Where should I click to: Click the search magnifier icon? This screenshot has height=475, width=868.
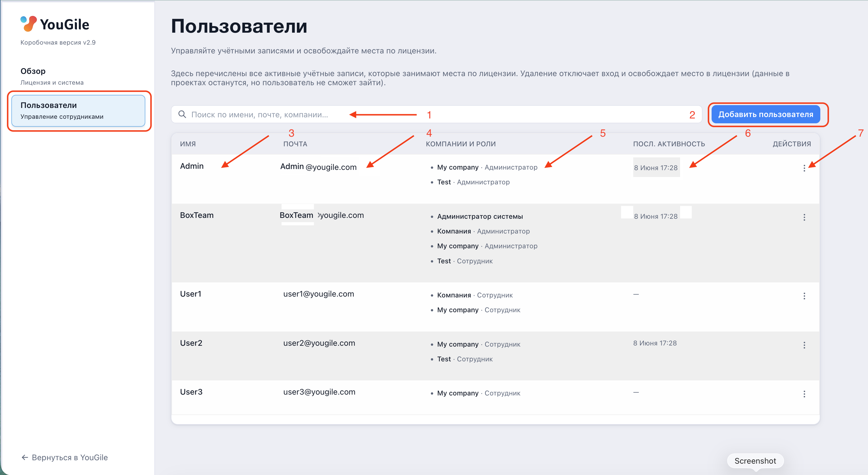click(182, 114)
